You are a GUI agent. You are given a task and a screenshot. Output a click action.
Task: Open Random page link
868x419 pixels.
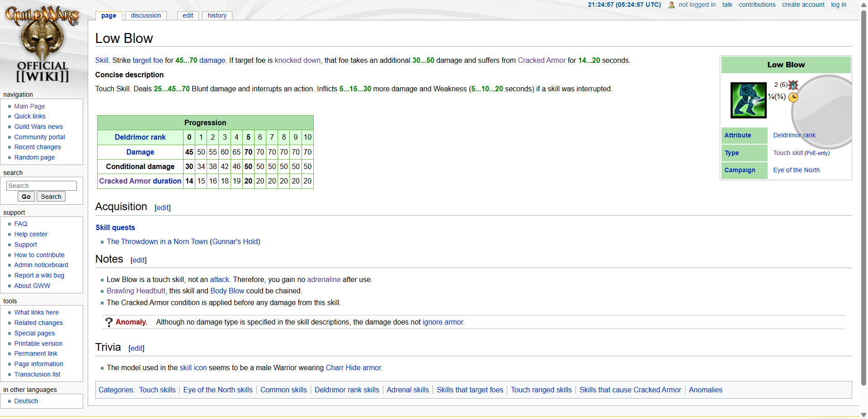[34, 157]
